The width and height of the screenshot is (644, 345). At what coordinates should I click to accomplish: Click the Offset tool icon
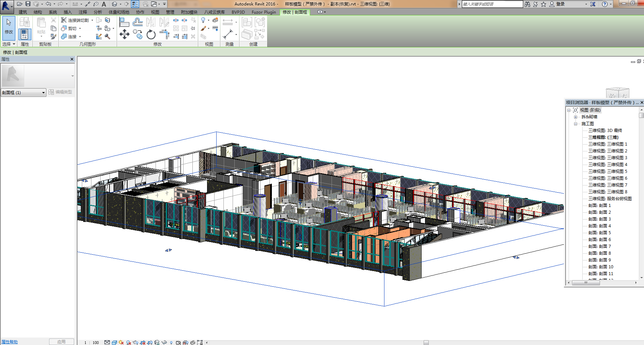138,22
